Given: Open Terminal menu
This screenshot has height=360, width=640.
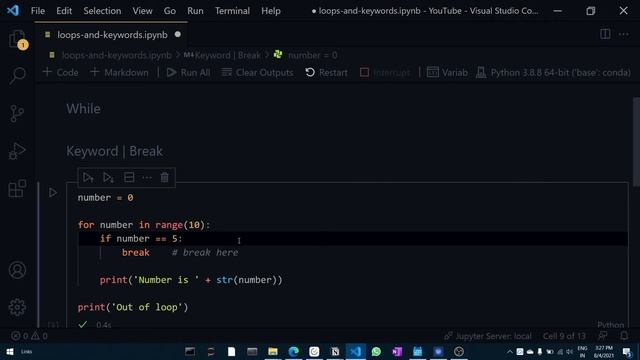Looking at the screenshot, I should pyautogui.click(x=232, y=11).
